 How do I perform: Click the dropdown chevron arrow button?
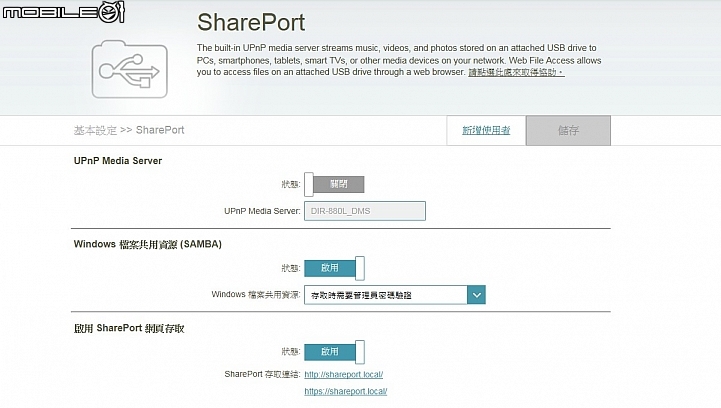pos(476,295)
